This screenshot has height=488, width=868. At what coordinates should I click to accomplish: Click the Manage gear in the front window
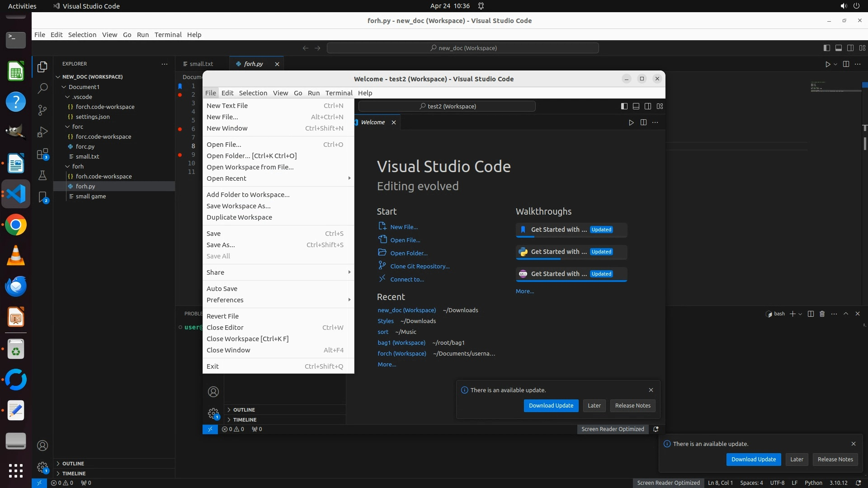[213, 413]
